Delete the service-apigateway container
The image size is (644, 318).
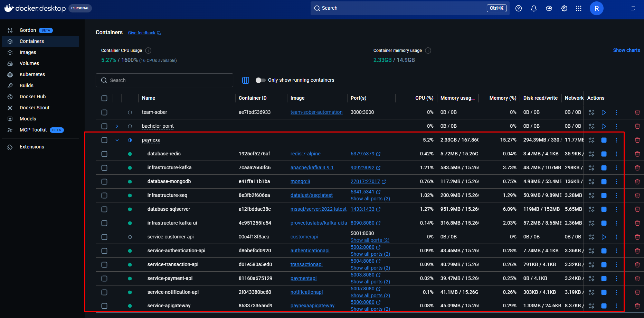[x=637, y=306]
